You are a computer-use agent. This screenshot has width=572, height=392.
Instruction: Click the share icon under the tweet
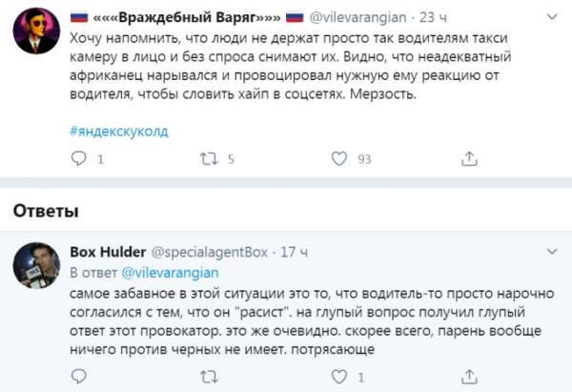pyautogui.click(x=467, y=160)
